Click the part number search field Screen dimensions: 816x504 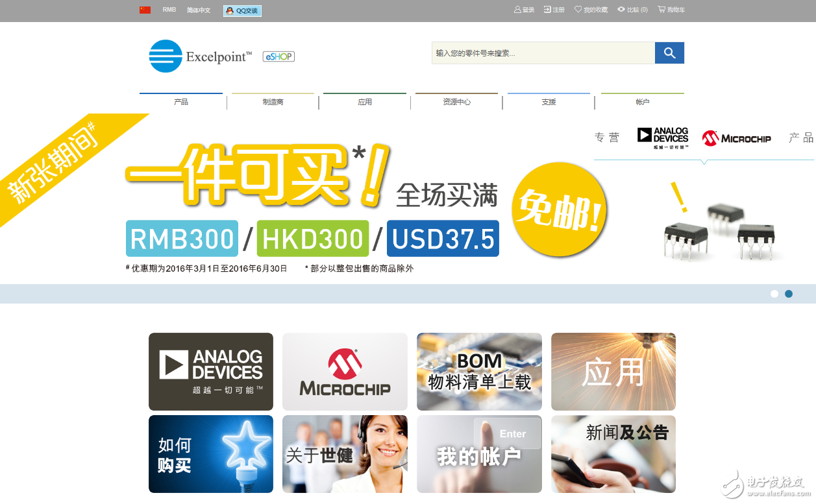[x=543, y=53]
